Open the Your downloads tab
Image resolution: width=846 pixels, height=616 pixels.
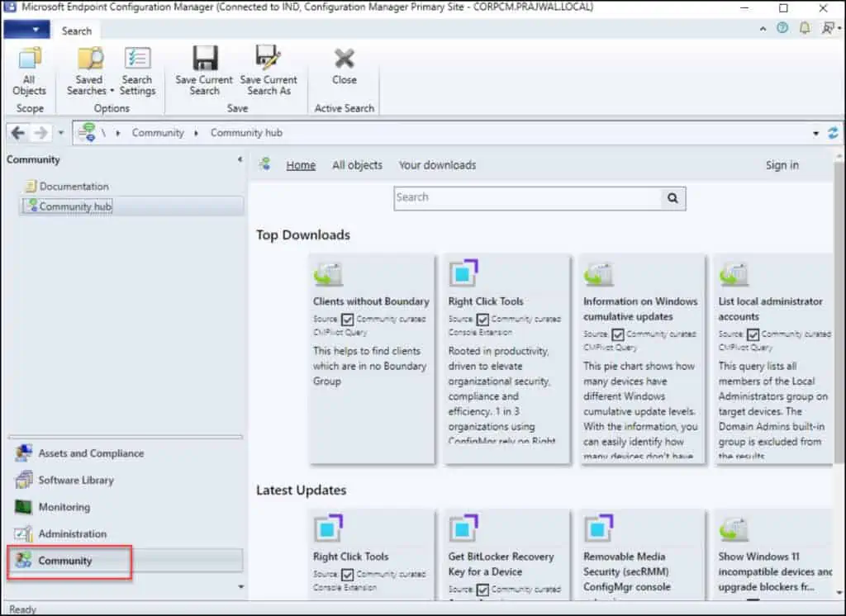click(438, 165)
